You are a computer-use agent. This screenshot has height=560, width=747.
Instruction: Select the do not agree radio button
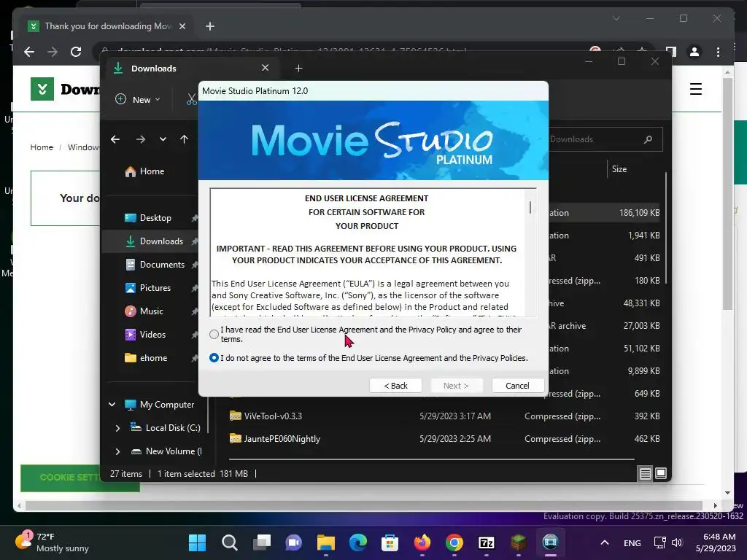coord(214,357)
